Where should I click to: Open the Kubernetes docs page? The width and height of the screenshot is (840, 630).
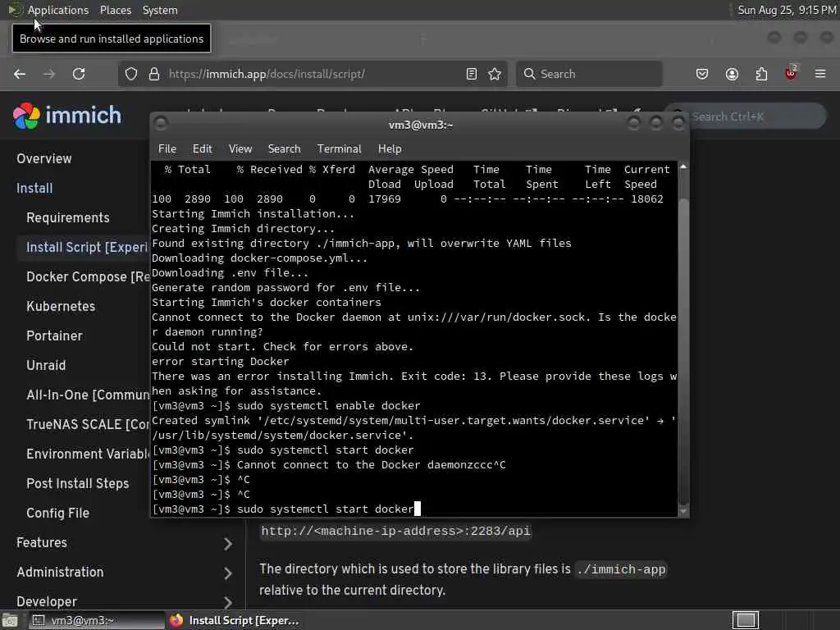pos(61,306)
